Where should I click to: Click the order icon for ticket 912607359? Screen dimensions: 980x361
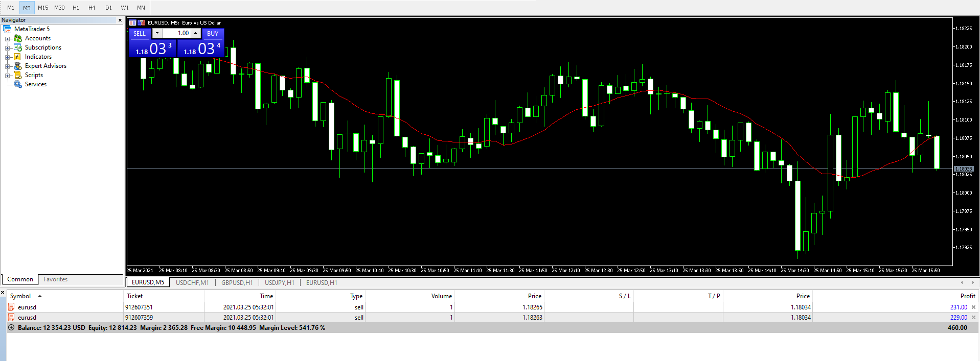(11, 318)
